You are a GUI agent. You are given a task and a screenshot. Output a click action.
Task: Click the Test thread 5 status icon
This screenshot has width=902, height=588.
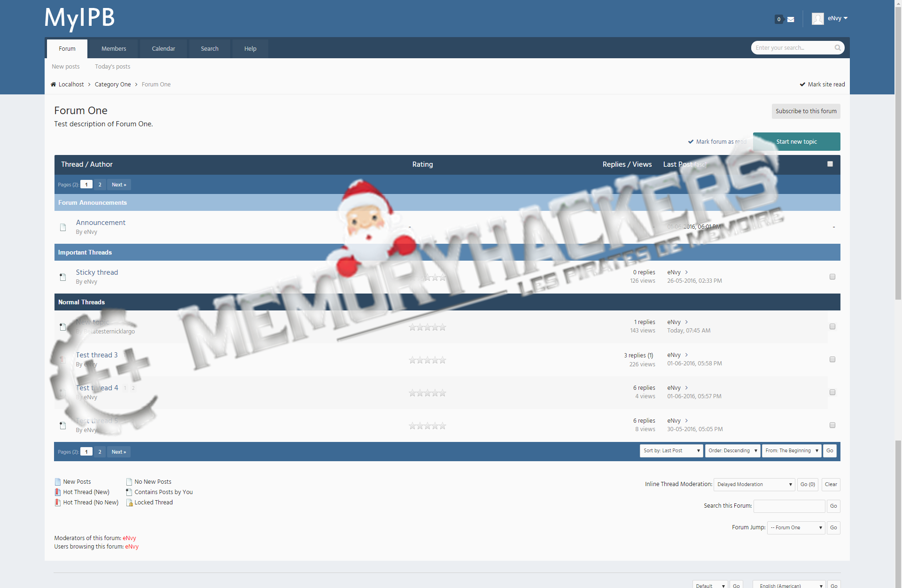63,426
